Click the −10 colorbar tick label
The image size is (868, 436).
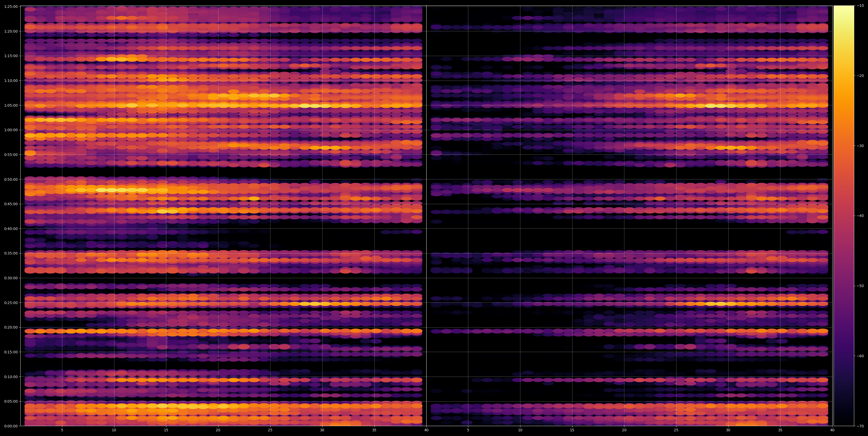[x=860, y=6]
